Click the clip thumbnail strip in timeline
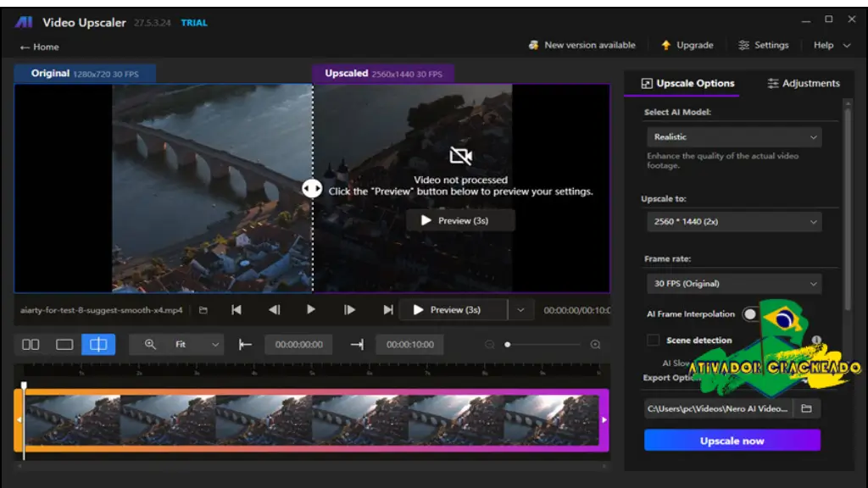The width and height of the screenshot is (868, 488). coord(312,420)
